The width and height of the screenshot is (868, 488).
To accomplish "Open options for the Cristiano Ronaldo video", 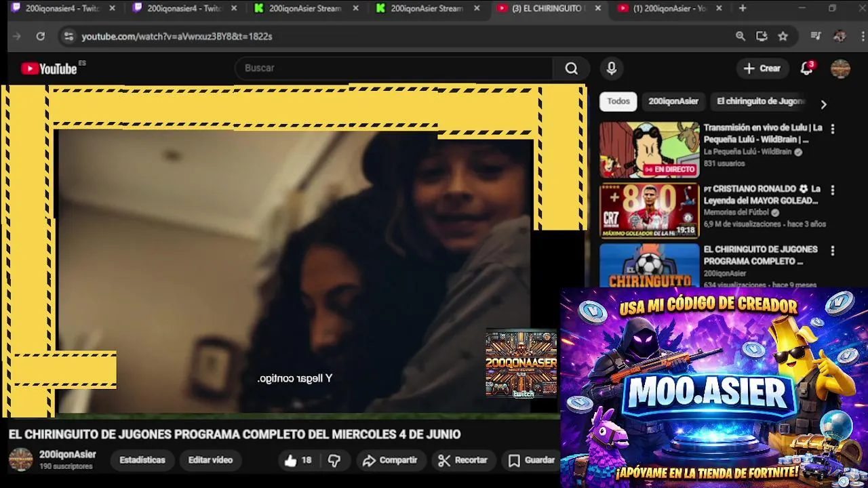I will tap(832, 190).
